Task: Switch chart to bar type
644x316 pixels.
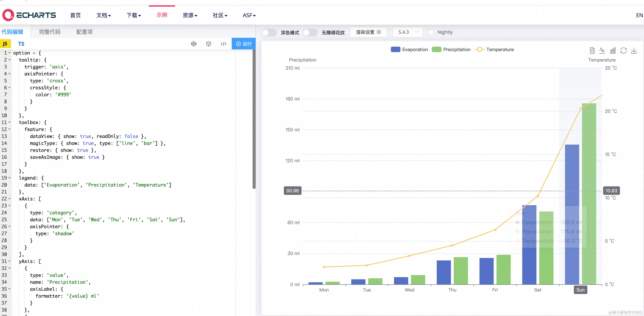Action: pyautogui.click(x=613, y=51)
